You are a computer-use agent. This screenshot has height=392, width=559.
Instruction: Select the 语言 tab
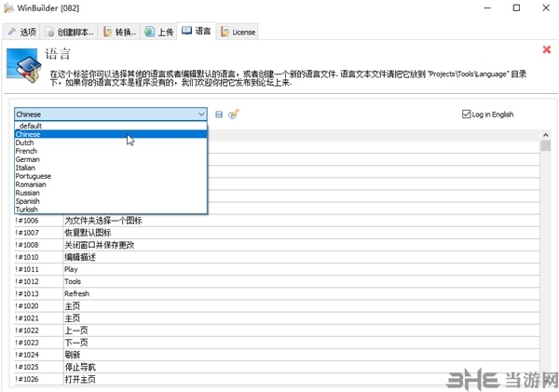point(197,31)
